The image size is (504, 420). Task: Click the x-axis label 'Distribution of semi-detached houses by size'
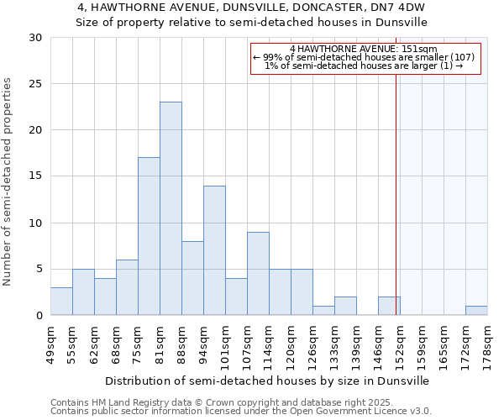(x=266, y=381)
